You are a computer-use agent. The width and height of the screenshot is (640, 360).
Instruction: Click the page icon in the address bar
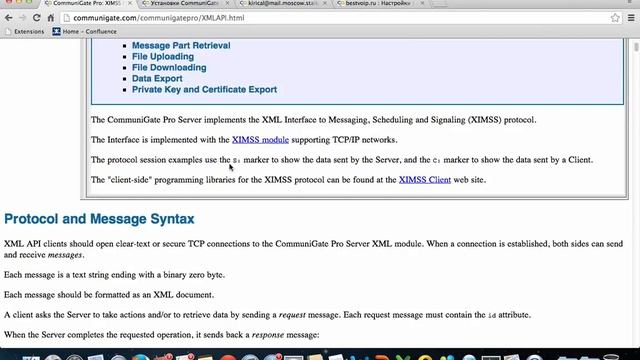point(67,18)
